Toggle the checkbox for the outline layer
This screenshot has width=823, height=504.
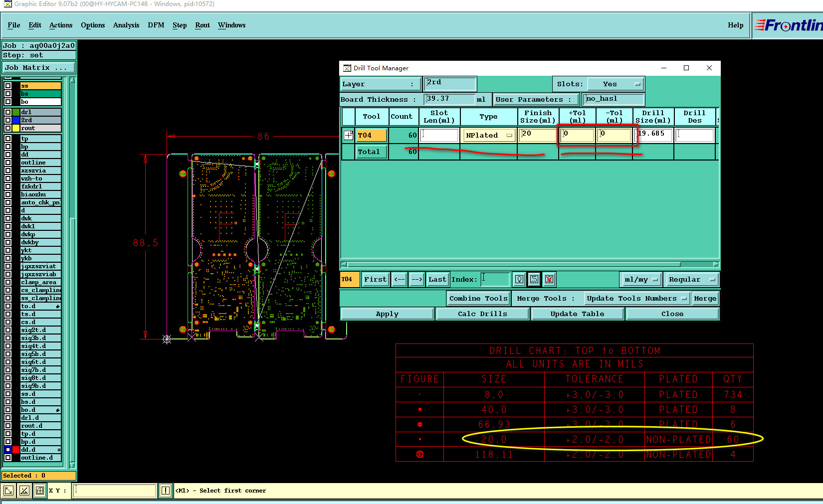coord(8,163)
